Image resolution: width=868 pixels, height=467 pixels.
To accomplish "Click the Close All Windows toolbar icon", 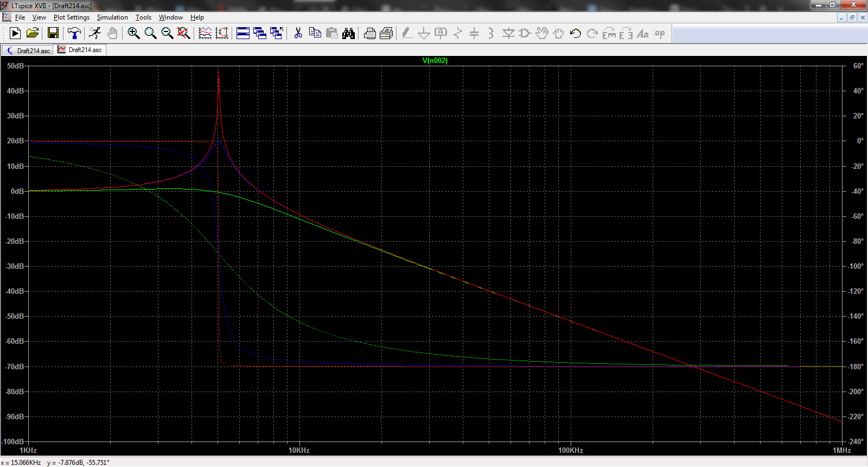I will click(x=277, y=33).
